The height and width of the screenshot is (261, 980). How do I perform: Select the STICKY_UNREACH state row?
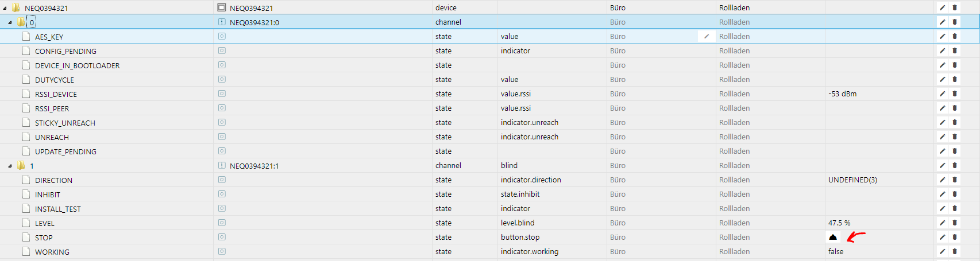point(65,123)
